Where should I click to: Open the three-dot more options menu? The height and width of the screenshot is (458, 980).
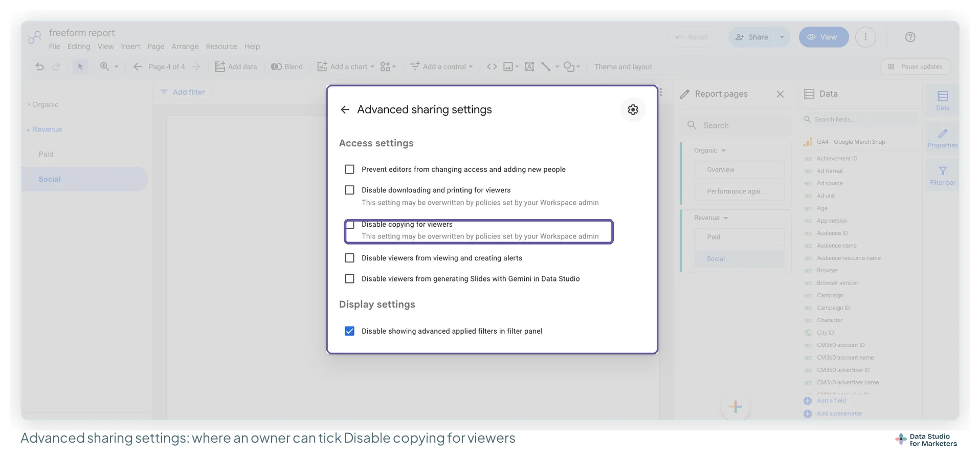tap(865, 37)
